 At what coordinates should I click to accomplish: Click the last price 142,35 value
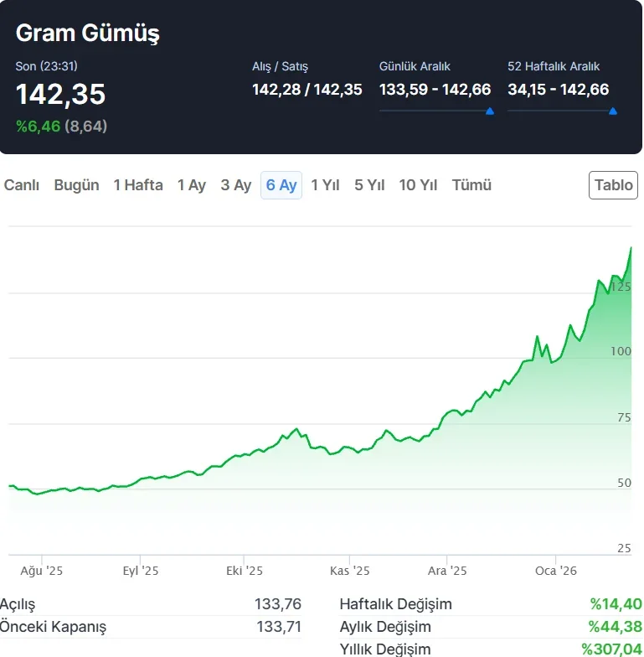[61, 95]
